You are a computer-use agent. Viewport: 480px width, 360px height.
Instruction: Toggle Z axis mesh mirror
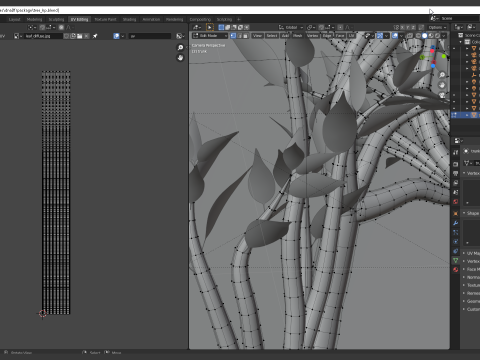click(414, 27)
